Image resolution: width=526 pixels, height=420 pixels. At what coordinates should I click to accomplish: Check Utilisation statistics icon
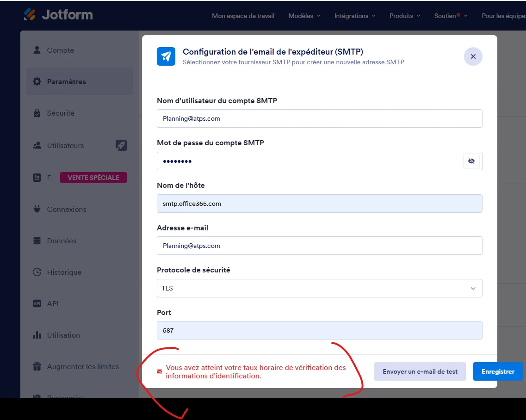click(x=37, y=335)
